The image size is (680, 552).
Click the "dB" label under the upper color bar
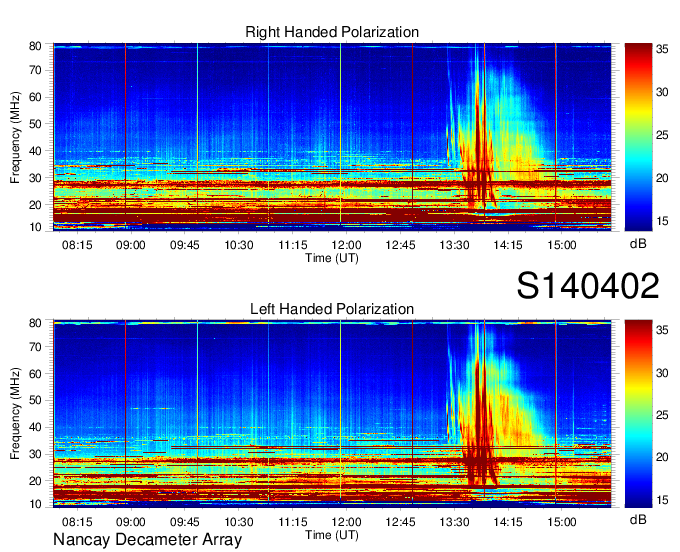click(638, 244)
